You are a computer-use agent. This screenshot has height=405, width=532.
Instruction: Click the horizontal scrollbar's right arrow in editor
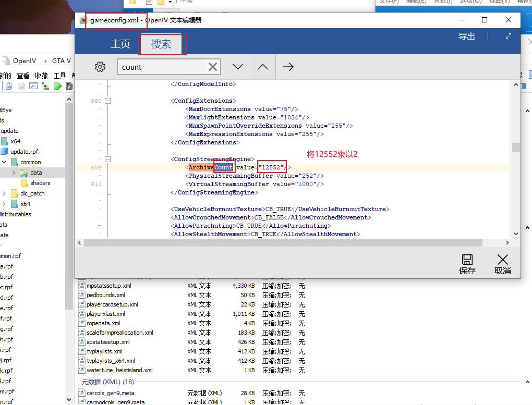[x=507, y=242]
